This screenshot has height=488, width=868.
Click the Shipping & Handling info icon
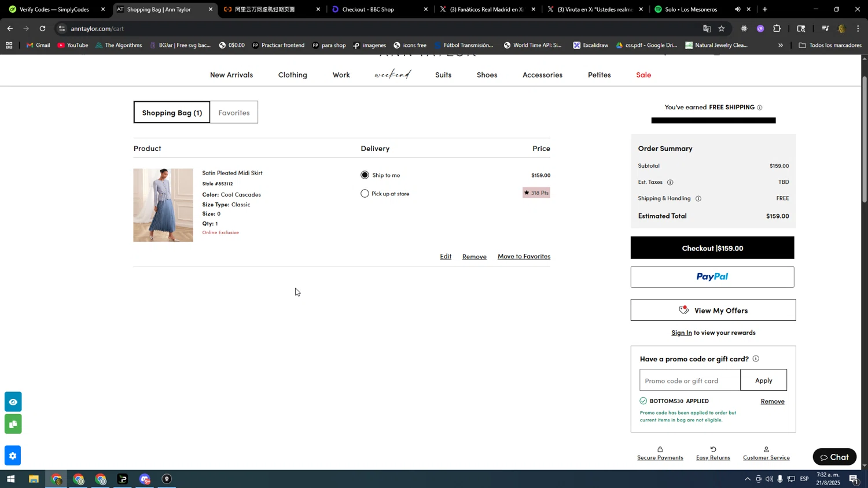pyautogui.click(x=698, y=198)
